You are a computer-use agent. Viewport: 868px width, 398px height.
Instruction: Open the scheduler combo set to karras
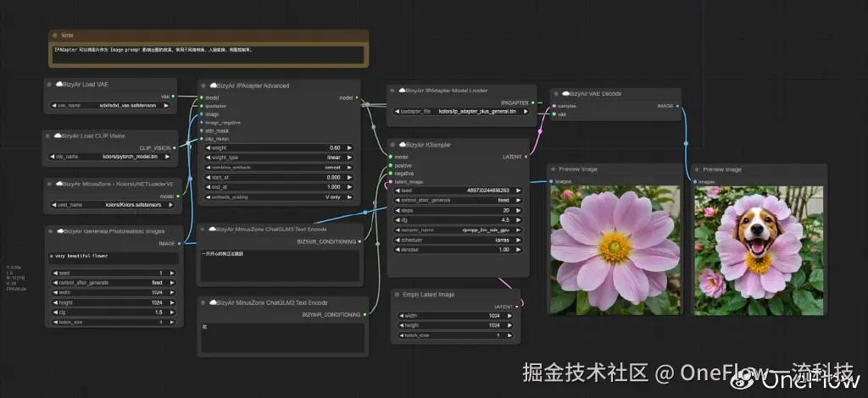coord(459,240)
